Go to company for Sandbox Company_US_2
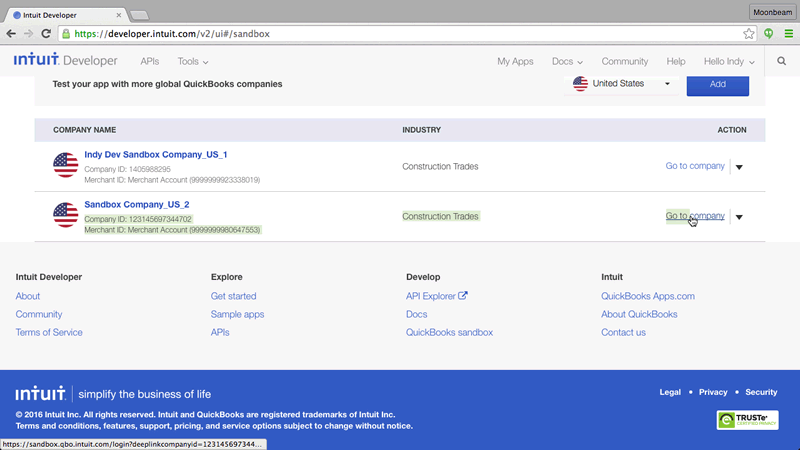This screenshot has width=800, height=450. coord(695,216)
